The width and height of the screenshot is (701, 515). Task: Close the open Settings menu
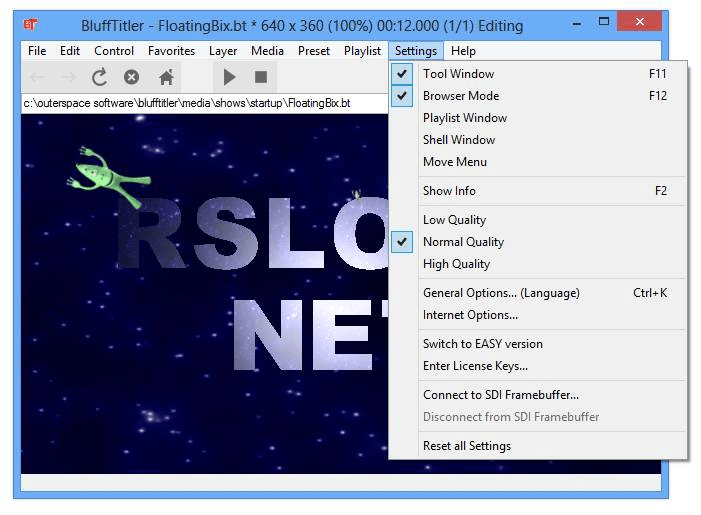[x=416, y=51]
